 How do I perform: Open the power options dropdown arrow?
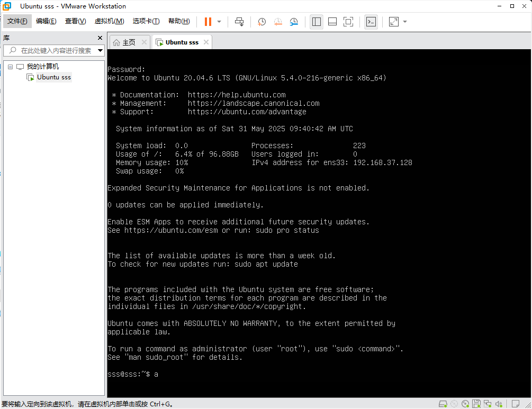point(219,22)
